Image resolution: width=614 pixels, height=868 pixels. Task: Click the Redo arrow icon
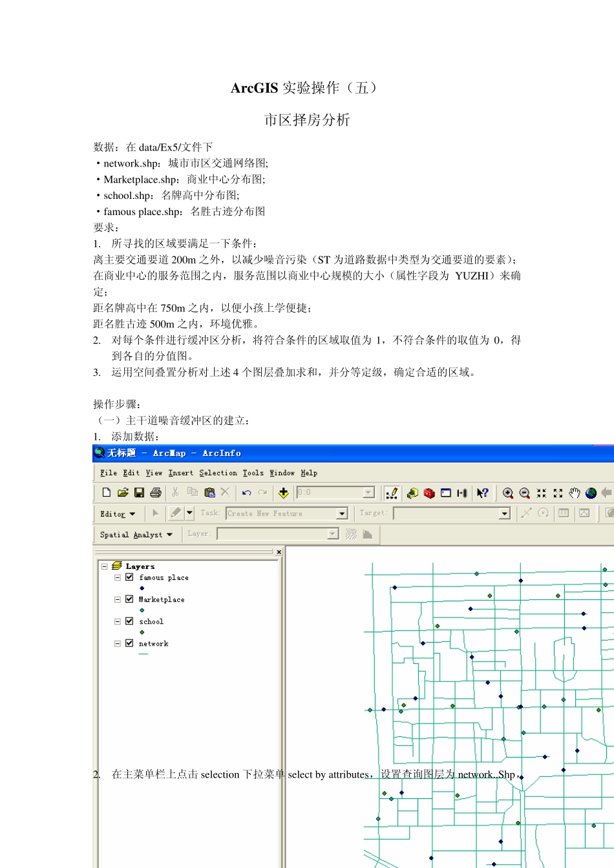point(262,493)
